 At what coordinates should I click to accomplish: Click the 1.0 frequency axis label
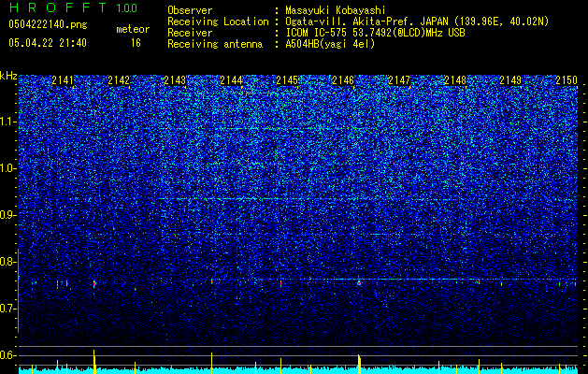(8, 168)
